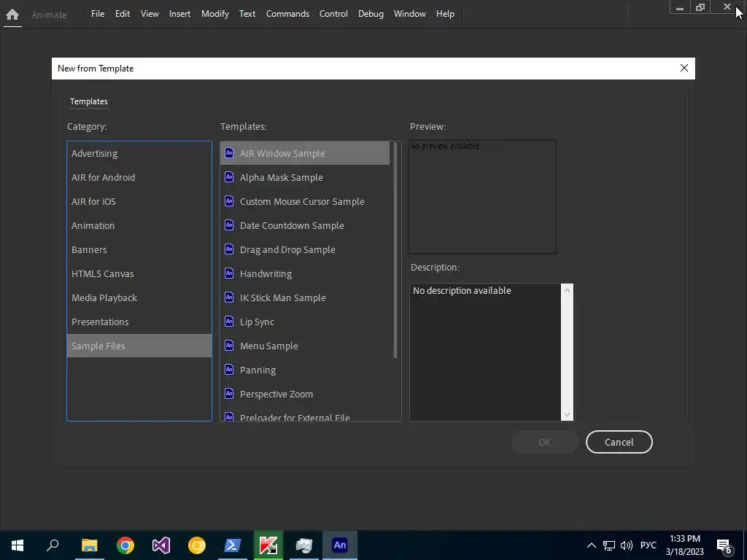Select the Panning template name
The image size is (747, 560).
258,370
